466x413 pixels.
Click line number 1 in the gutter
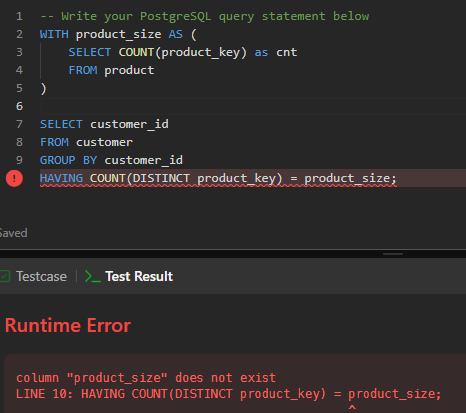(x=19, y=16)
